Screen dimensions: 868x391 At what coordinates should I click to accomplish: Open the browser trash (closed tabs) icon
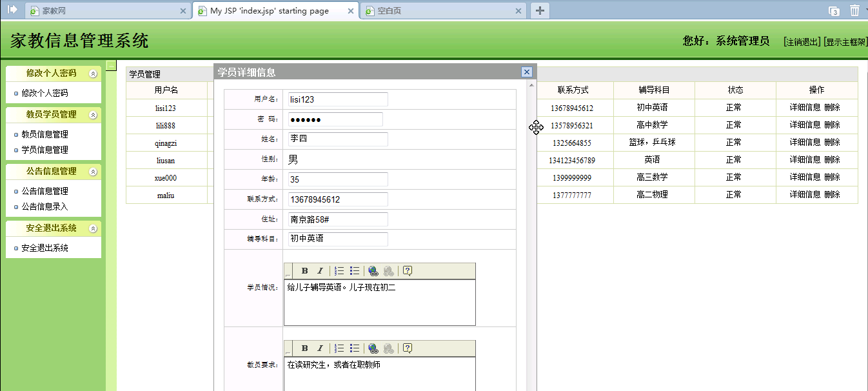[x=854, y=10]
